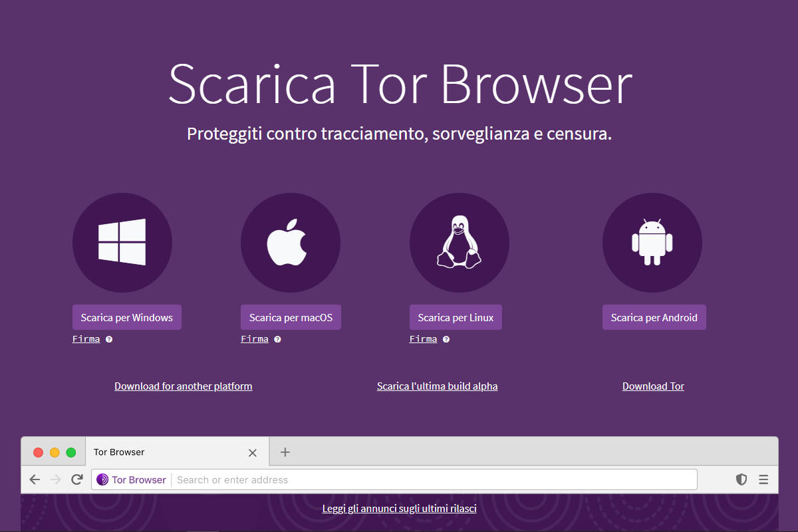Follow the Scarica l'ultima build alpha link
The height and width of the screenshot is (532, 798).
pyautogui.click(x=437, y=386)
